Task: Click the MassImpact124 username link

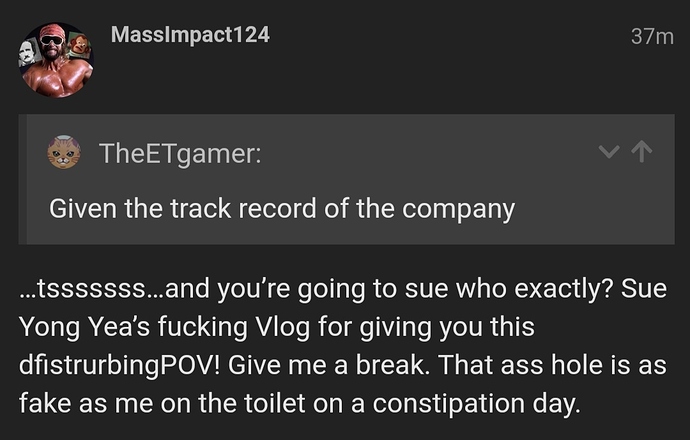Action: [190, 35]
